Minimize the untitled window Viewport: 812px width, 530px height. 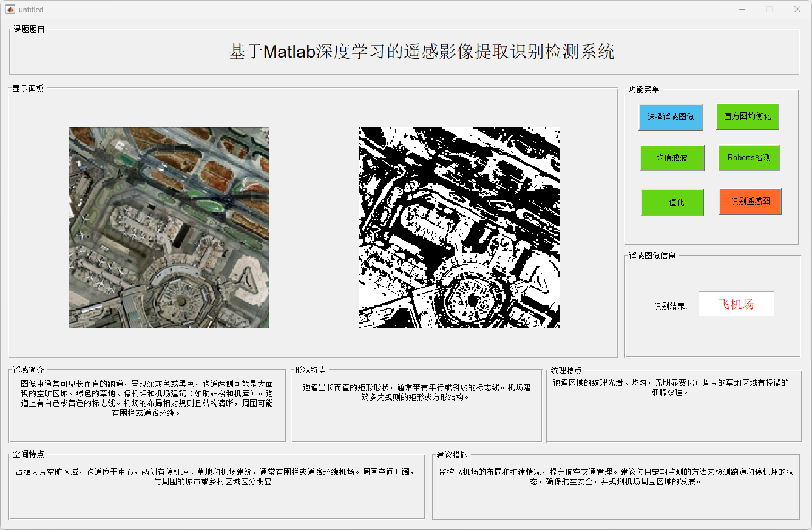[742, 10]
